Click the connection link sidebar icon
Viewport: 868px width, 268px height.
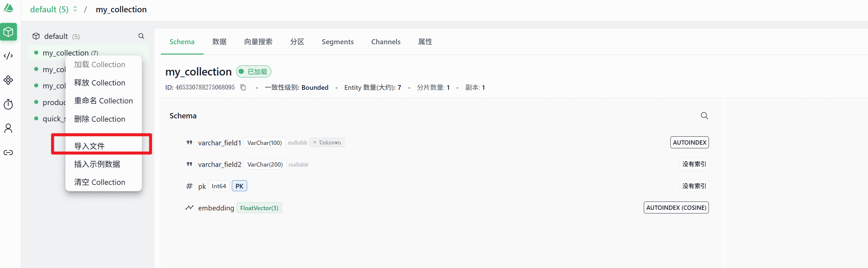click(8, 153)
